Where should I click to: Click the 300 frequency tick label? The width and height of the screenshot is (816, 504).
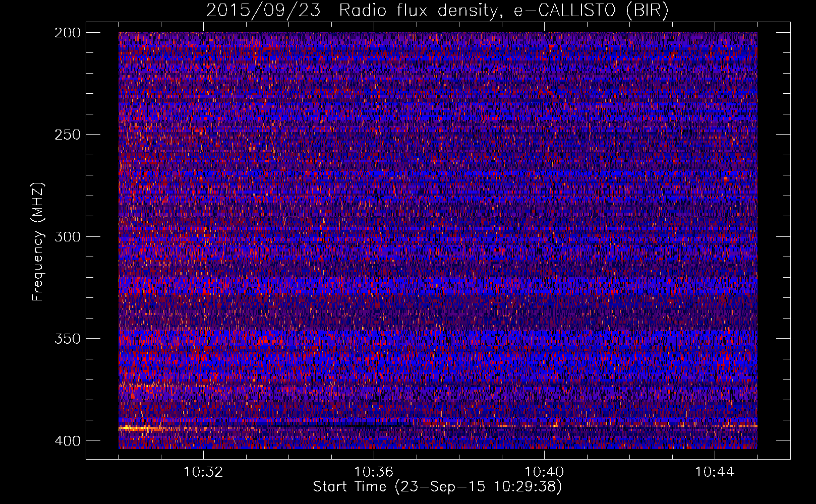(67, 237)
